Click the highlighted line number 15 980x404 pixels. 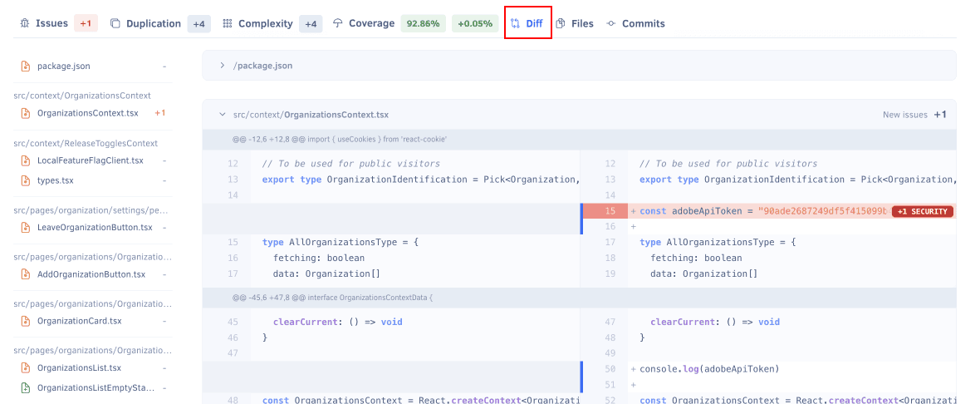(x=610, y=211)
